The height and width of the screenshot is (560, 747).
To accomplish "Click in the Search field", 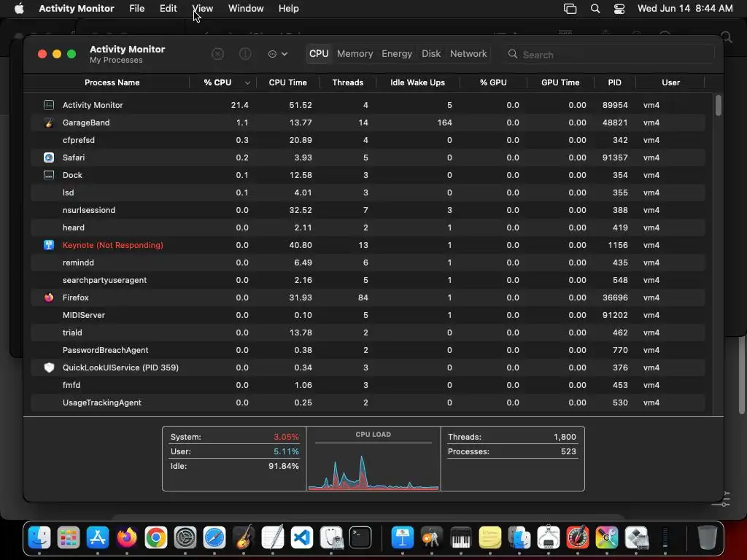I will pos(610,54).
